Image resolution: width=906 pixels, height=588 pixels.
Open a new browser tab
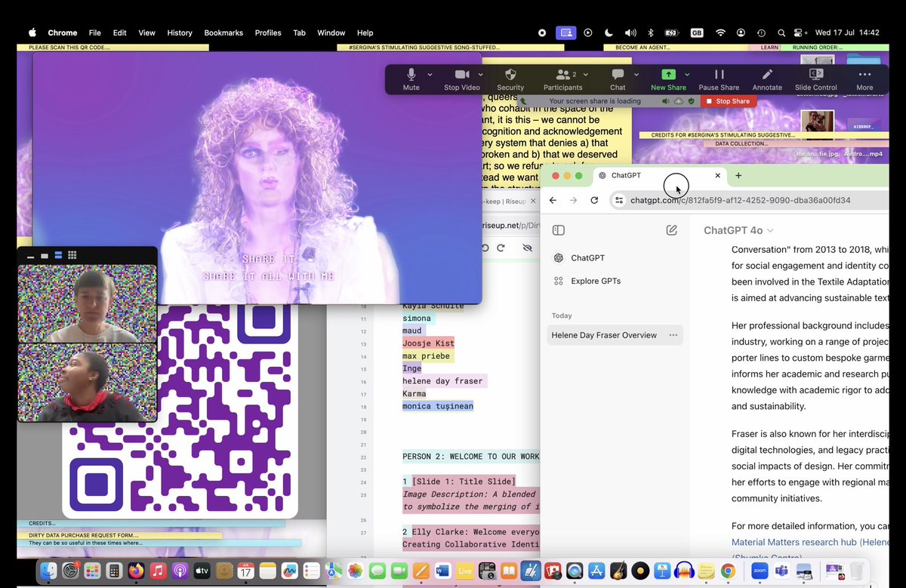pyautogui.click(x=738, y=175)
